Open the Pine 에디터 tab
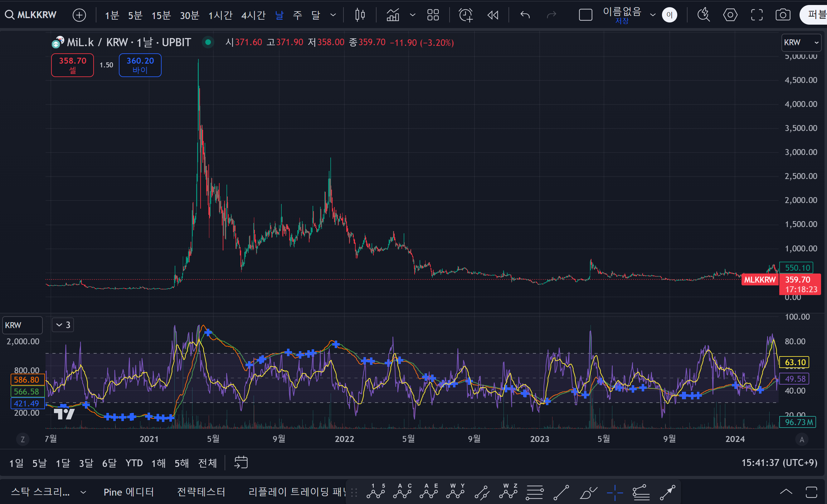This screenshot has height=504, width=827. (x=129, y=492)
